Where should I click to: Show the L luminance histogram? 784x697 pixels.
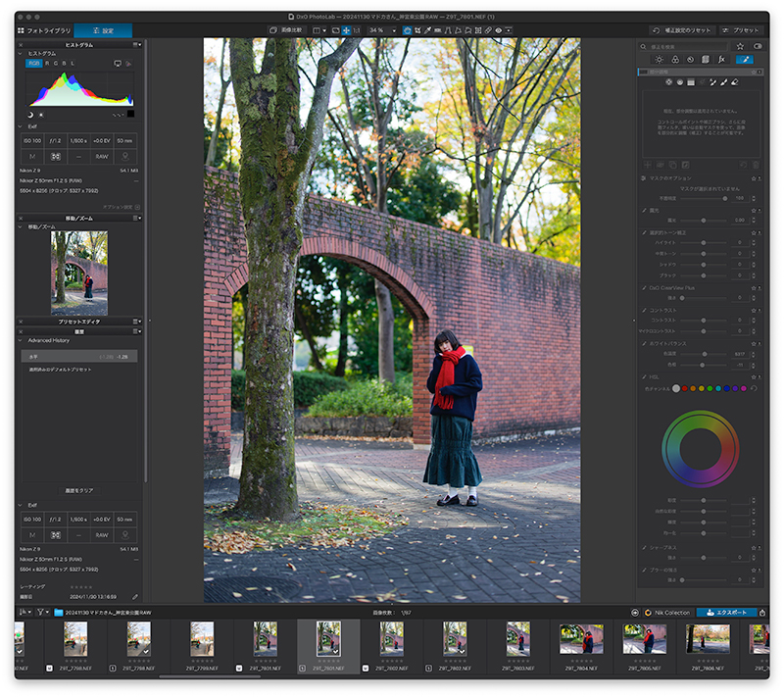[73, 64]
